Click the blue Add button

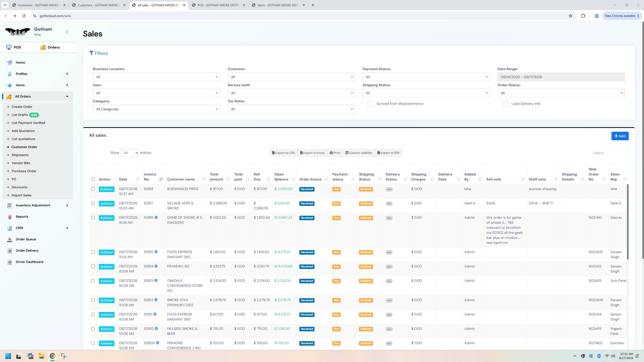point(620,136)
